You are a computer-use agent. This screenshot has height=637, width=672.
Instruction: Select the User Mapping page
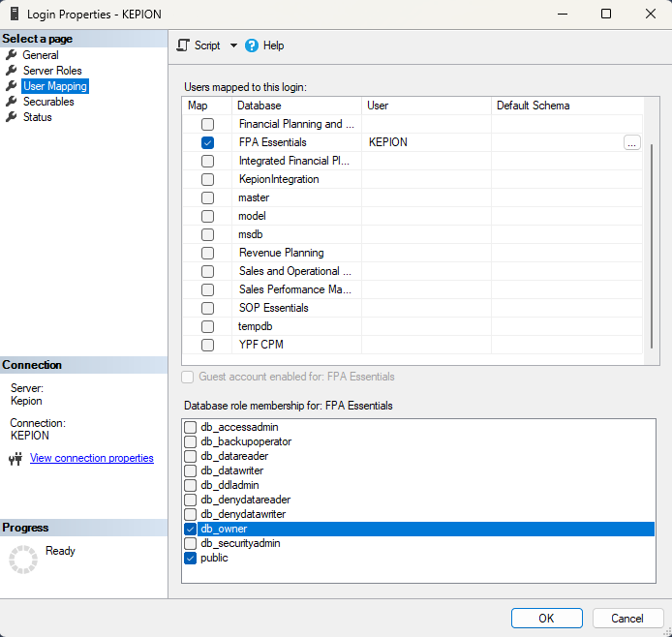click(x=55, y=86)
